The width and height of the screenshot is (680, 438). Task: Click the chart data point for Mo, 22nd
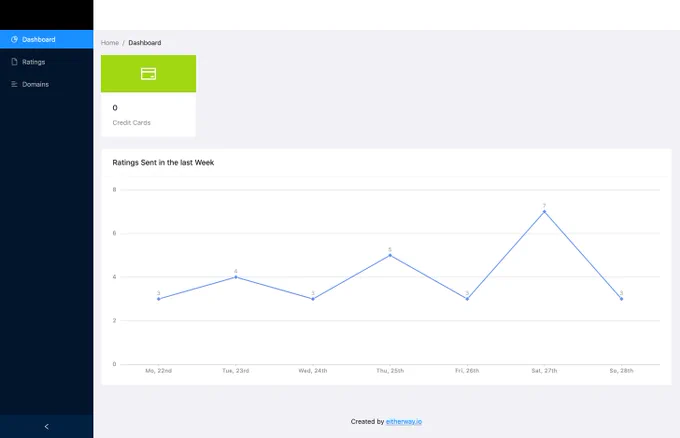(x=159, y=299)
